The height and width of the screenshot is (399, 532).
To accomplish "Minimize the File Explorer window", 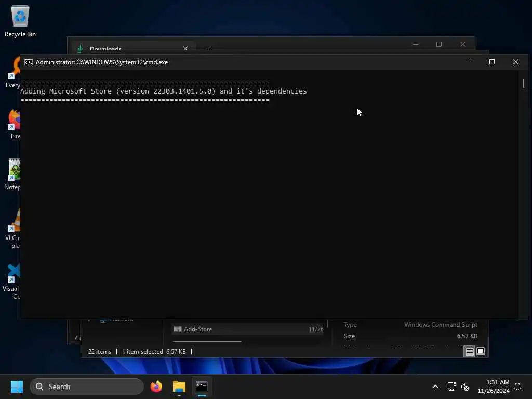I will [416, 44].
